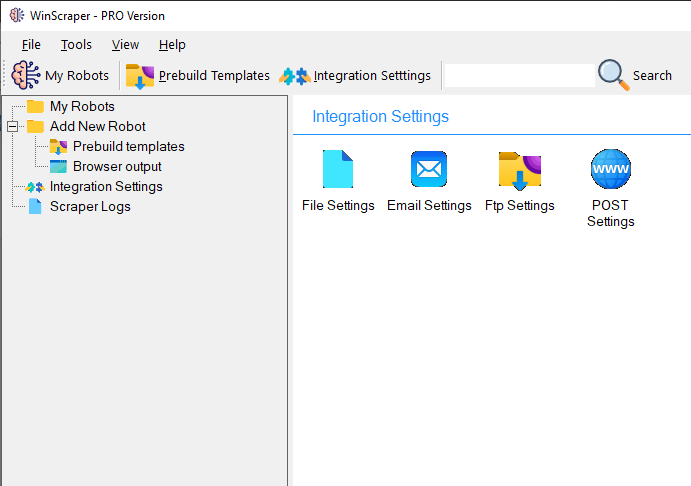Image resolution: width=691 pixels, height=486 pixels.
Task: Open the POST Settings globe icon
Action: (x=610, y=169)
